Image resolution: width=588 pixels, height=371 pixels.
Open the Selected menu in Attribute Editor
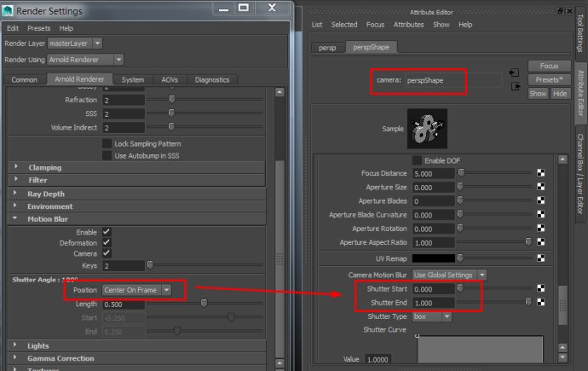344,25
